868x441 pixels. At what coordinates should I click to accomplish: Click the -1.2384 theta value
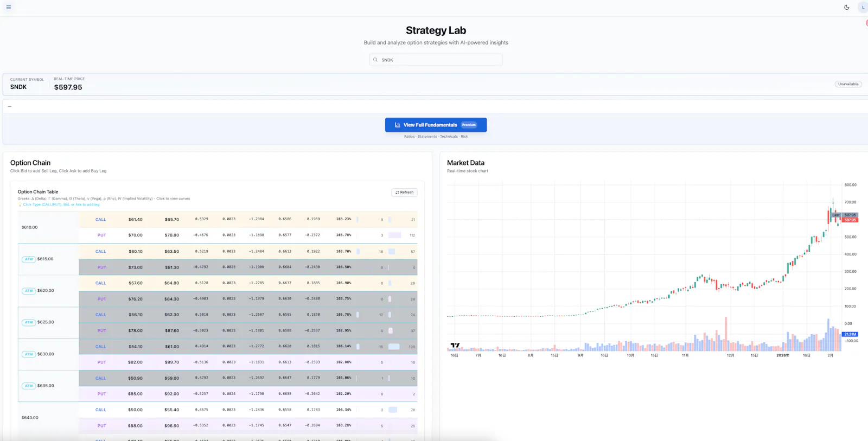(x=257, y=219)
